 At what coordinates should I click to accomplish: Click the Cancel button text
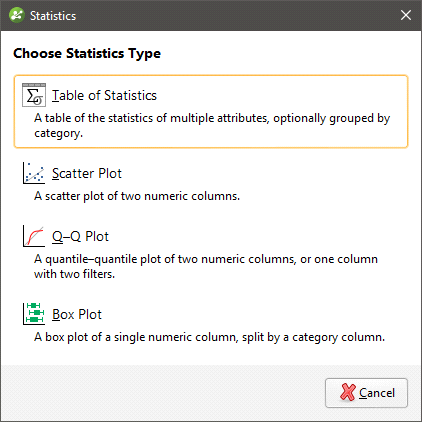pos(377,393)
